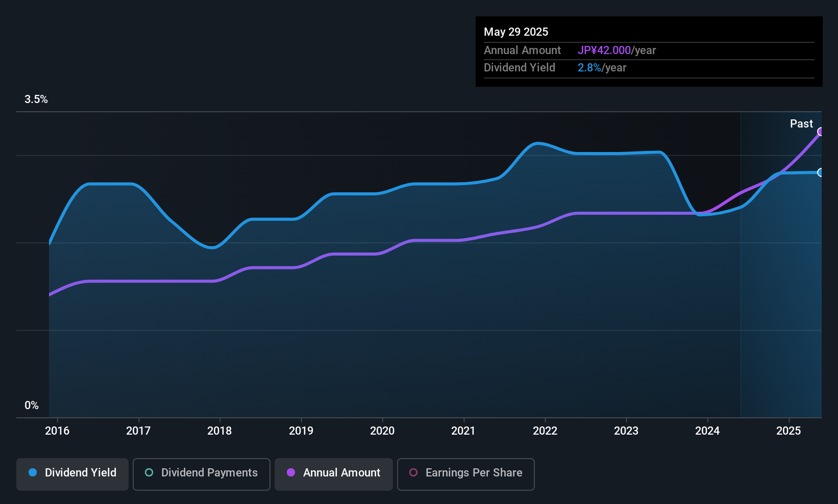Select the 2017 x-axis label
Screen dimensions: 838x504
(138, 431)
